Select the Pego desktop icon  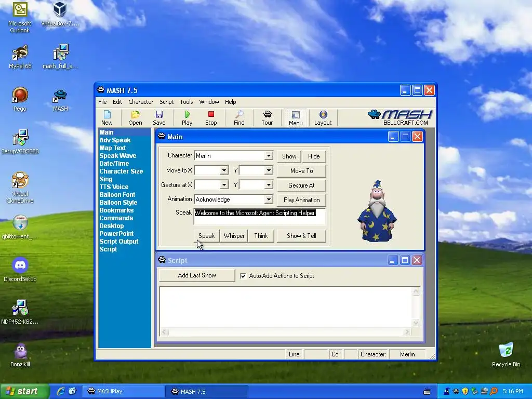(x=20, y=99)
